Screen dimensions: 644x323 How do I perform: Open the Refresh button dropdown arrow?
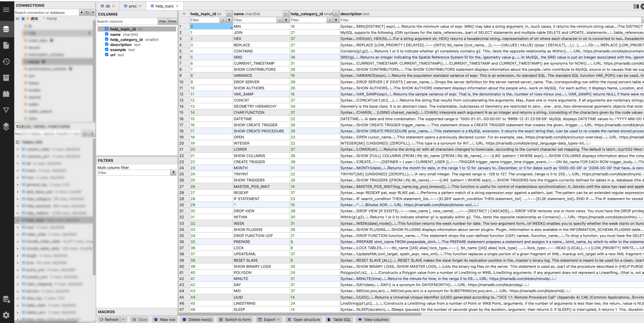click(x=124, y=320)
